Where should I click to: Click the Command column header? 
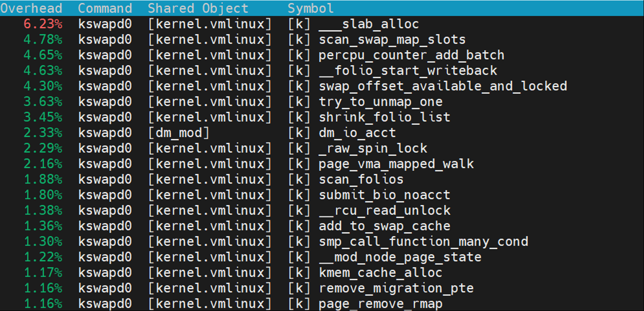click(x=105, y=8)
